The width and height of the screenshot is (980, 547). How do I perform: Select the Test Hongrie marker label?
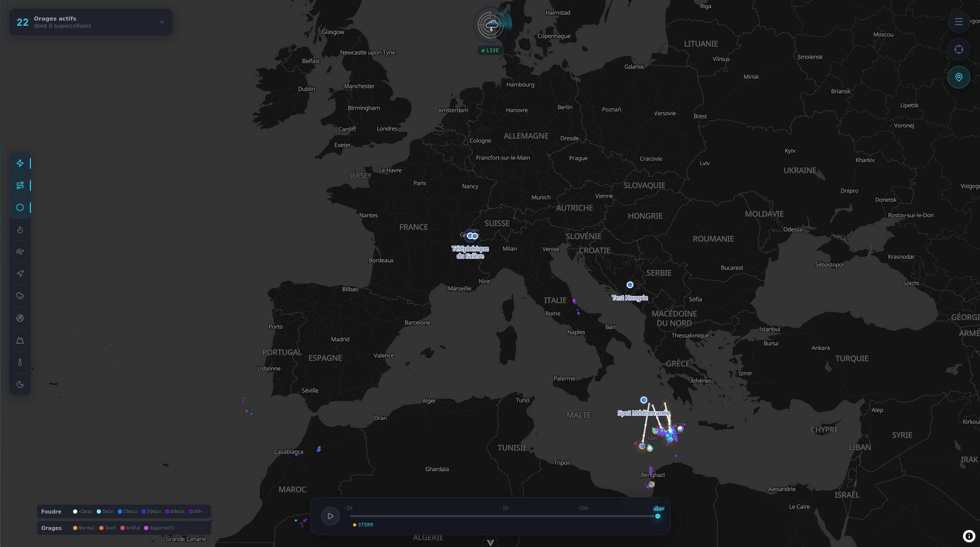[x=629, y=297]
